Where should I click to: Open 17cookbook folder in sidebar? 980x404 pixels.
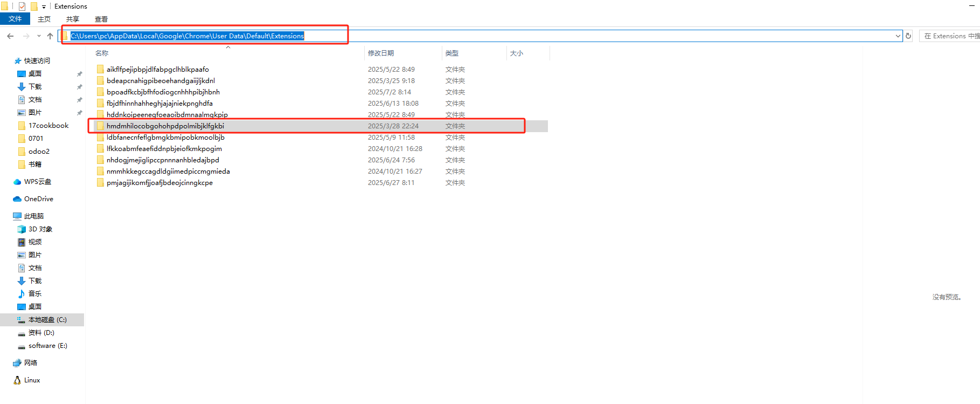tap(48, 126)
